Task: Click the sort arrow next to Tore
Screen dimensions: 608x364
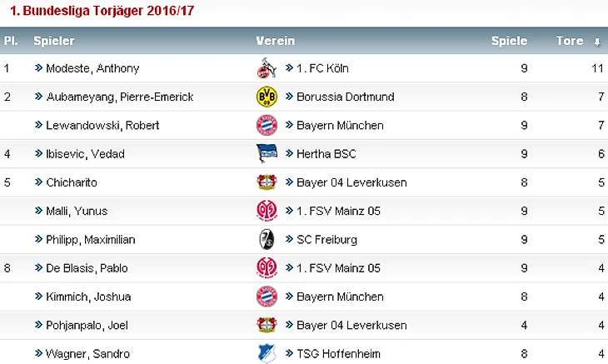Action: click(597, 42)
